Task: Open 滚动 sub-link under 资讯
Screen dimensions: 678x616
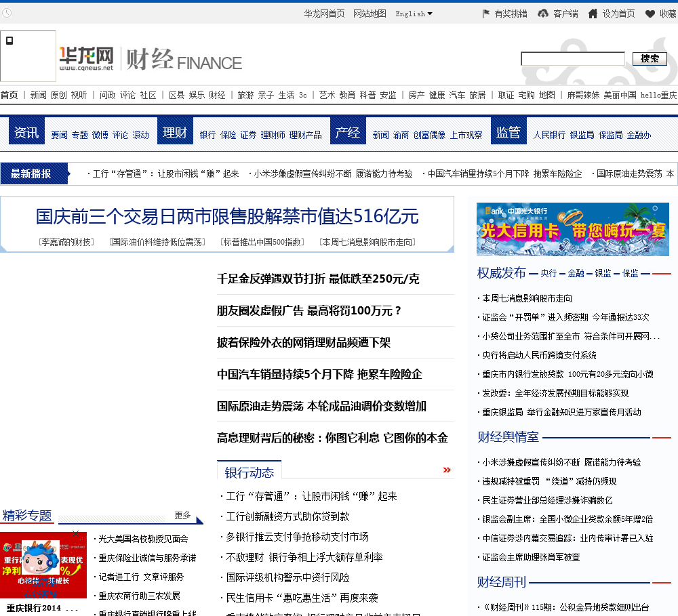Action: tap(140, 136)
